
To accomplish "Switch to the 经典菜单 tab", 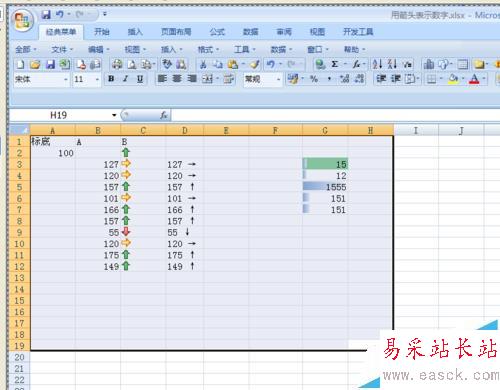I will click(61, 32).
